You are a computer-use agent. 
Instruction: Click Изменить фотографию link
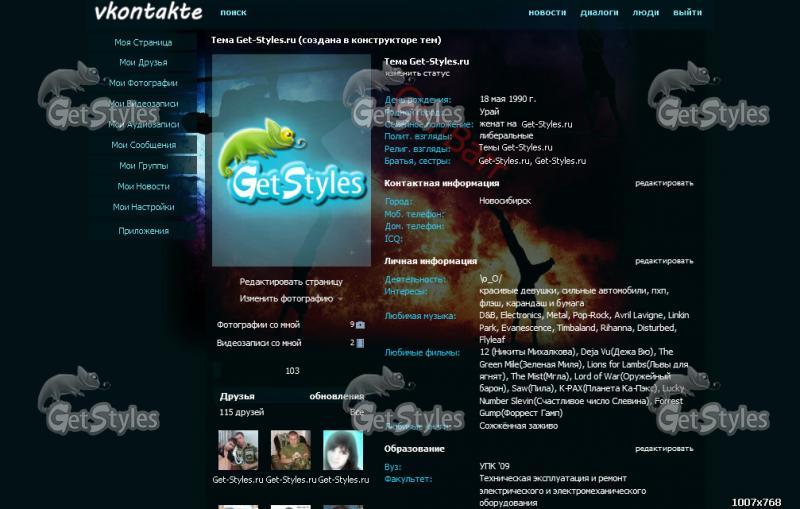coord(286,298)
